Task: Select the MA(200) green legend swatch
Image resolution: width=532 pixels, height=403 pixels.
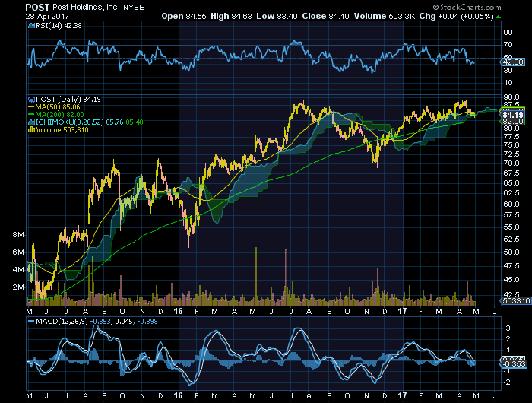Action: (x=31, y=115)
